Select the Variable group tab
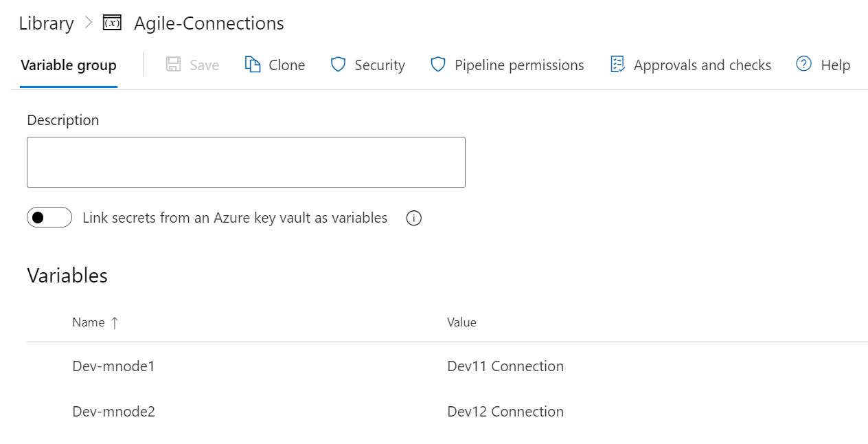Viewport: 868px width, 444px height. point(69,65)
